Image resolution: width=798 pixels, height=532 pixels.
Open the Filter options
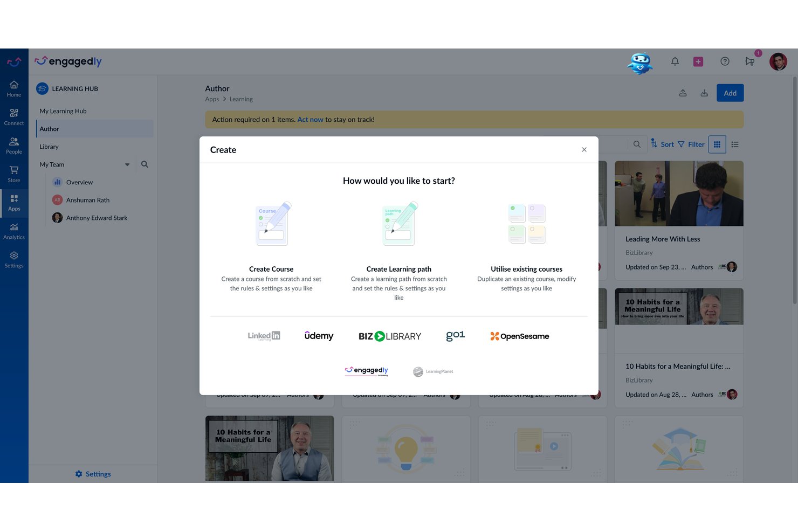(691, 144)
